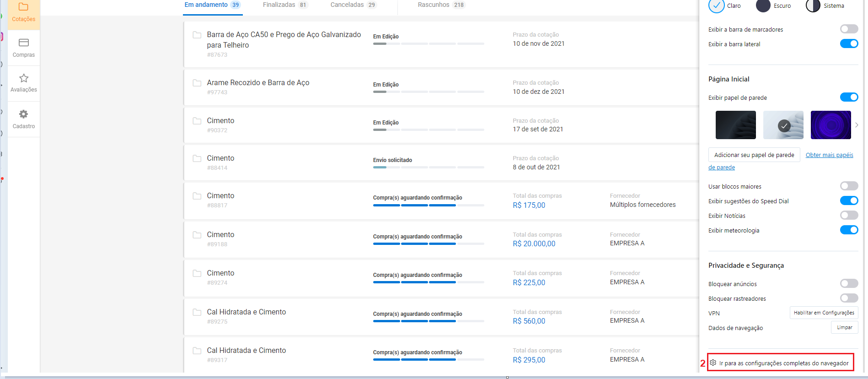This screenshot has height=379, width=868.
Task: Click Envio solicitado status label
Action: click(x=392, y=160)
